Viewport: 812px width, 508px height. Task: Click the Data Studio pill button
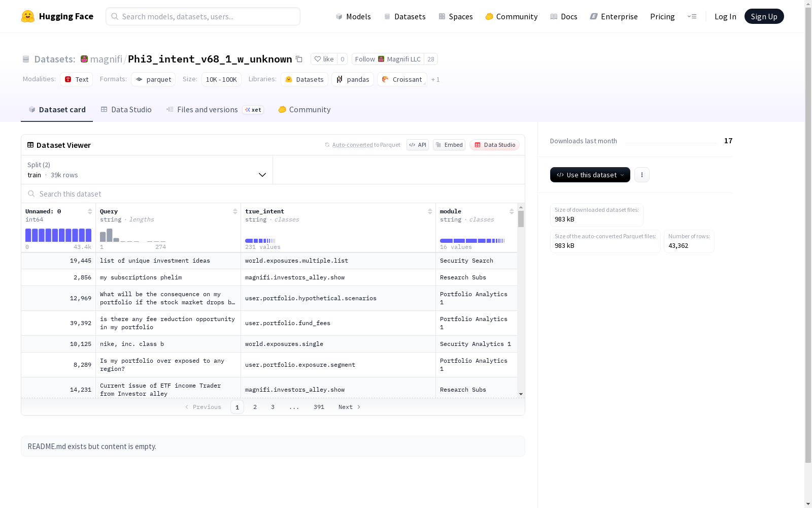click(494, 145)
